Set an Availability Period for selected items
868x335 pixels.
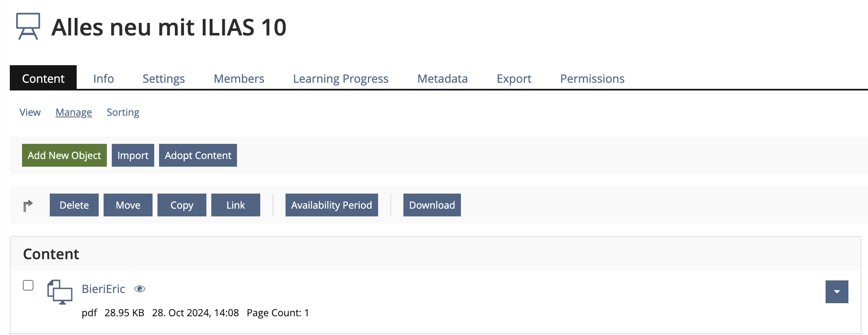click(331, 205)
